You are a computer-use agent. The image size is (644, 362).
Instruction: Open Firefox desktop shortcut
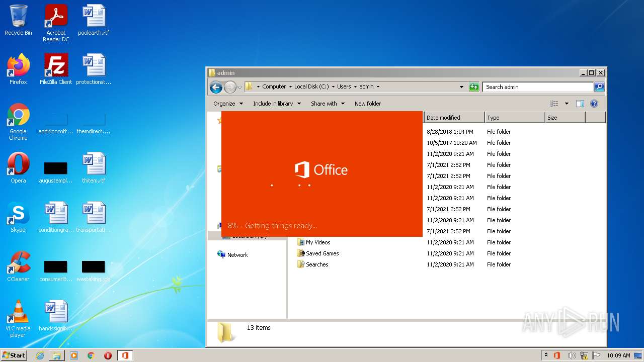[18, 69]
